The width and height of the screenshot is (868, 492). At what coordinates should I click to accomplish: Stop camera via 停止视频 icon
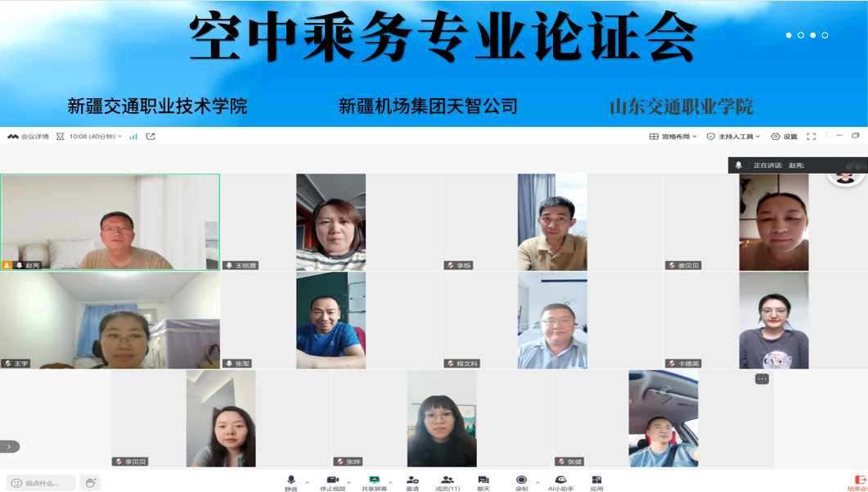332,482
